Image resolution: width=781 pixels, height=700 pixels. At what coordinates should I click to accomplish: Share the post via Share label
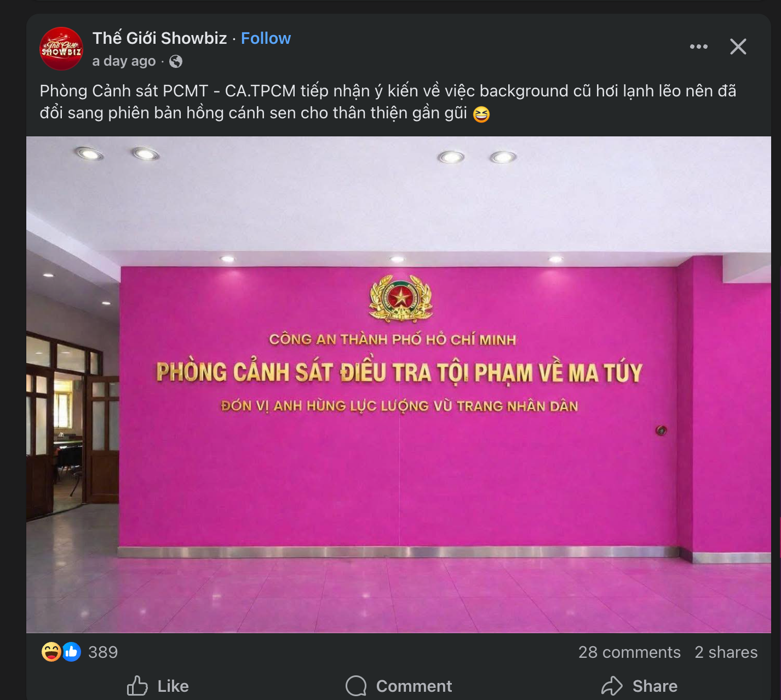(655, 686)
